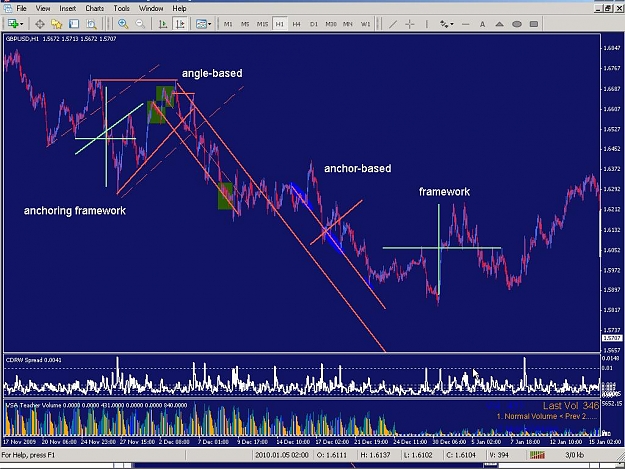Switch timeframe to M1

pos(228,24)
